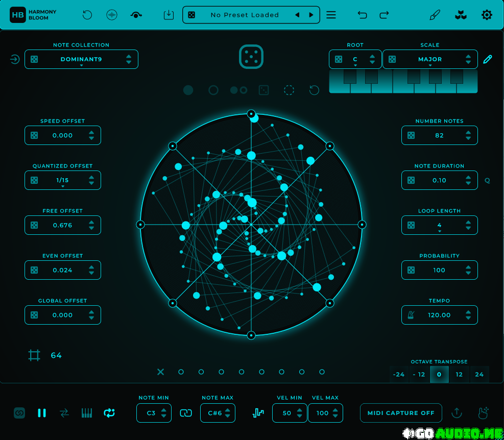This screenshot has height=440, width=504.
Task: Randomize Loop Length dice
Action: tap(411, 225)
